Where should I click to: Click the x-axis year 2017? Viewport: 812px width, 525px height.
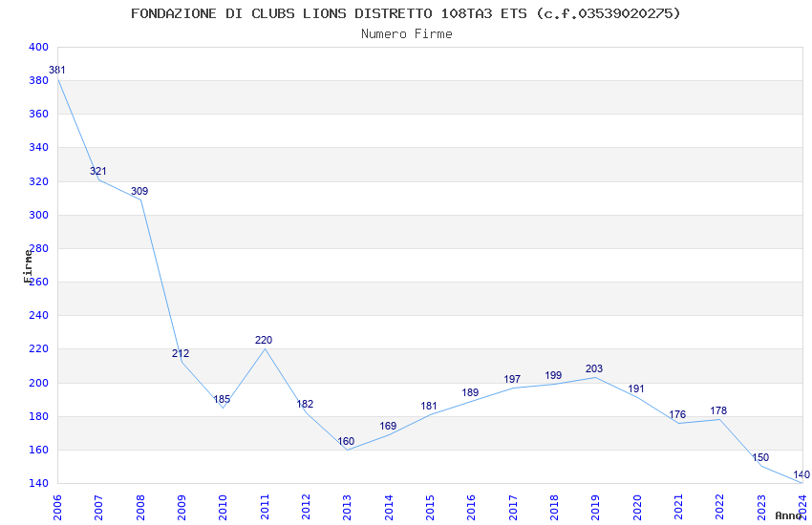(x=513, y=507)
